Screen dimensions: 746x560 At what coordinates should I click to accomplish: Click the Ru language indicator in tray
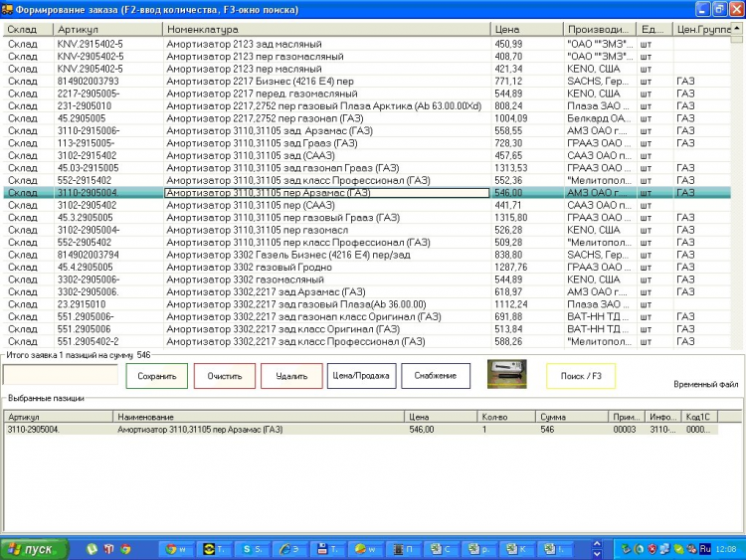point(705,549)
